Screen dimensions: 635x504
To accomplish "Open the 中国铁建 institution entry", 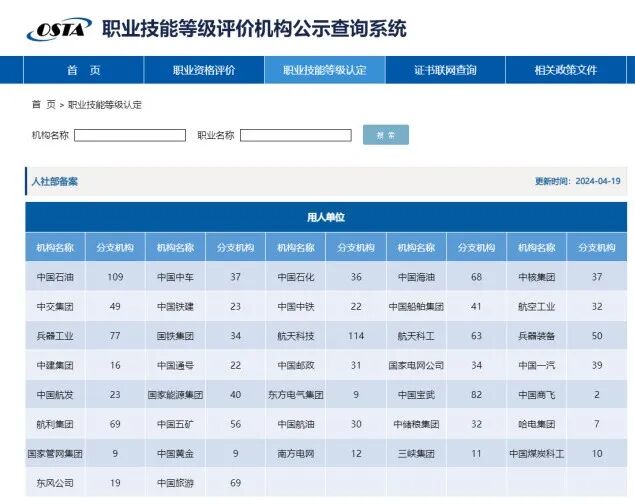I will point(175,307).
